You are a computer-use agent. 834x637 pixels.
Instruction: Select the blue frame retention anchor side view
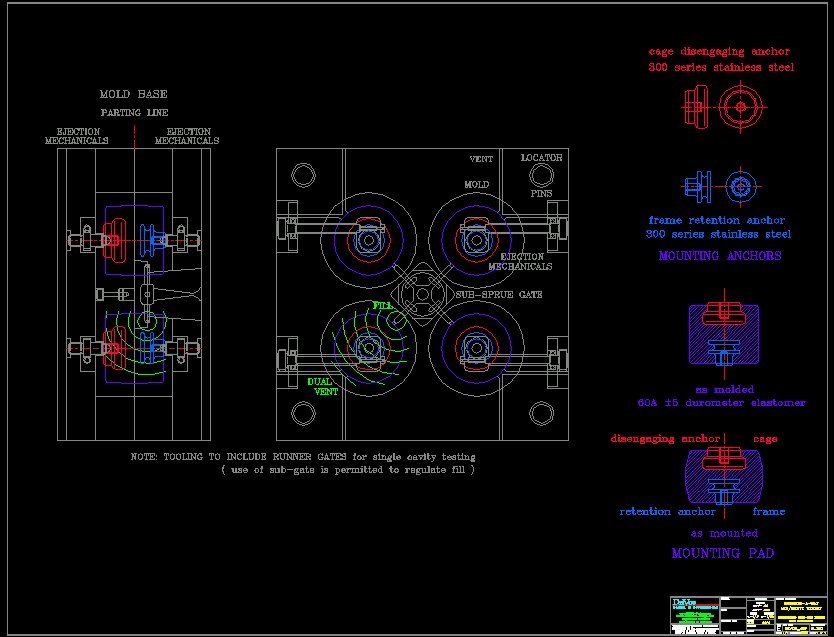pyautogui.click(x=699, y=185)
